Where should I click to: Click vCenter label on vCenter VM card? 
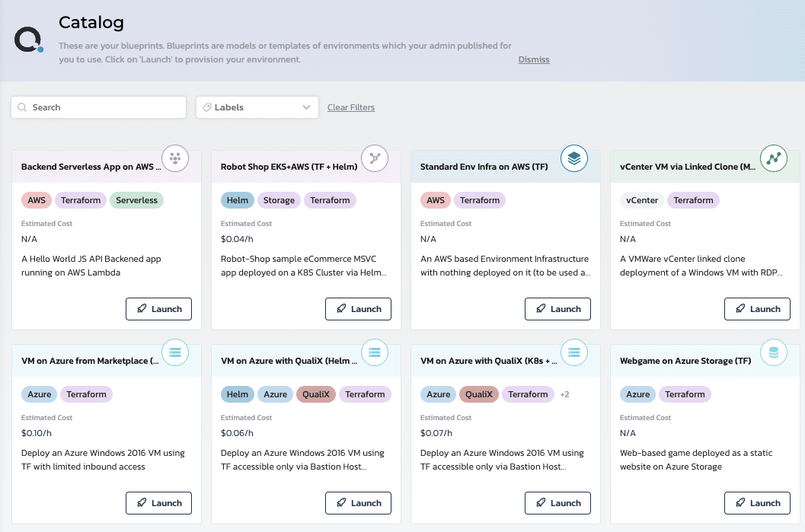(x=642, y=200)
